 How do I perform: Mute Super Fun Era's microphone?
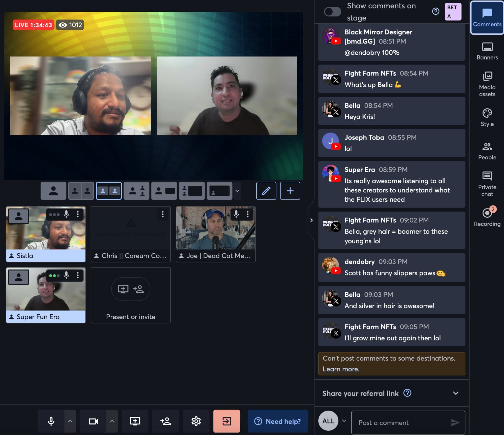pos(66,275)
